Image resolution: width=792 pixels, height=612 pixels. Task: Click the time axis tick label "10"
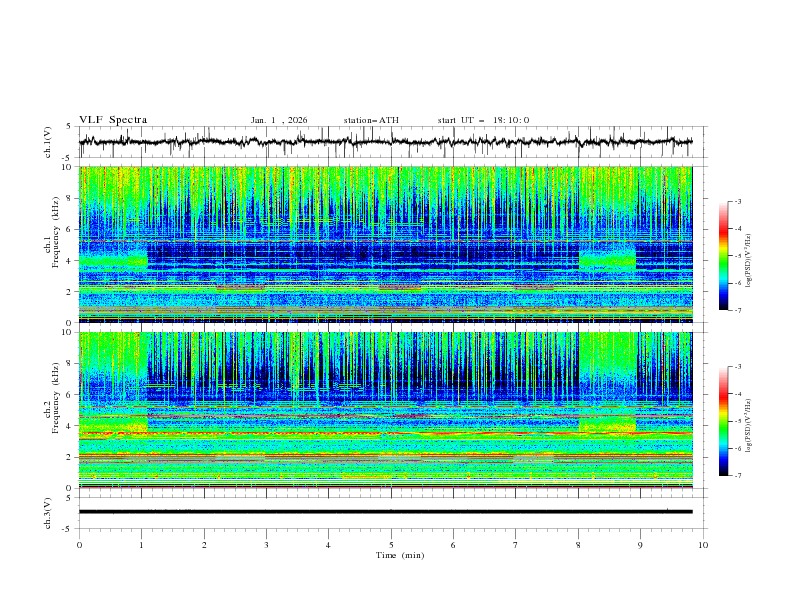click(x=703, y=545)
